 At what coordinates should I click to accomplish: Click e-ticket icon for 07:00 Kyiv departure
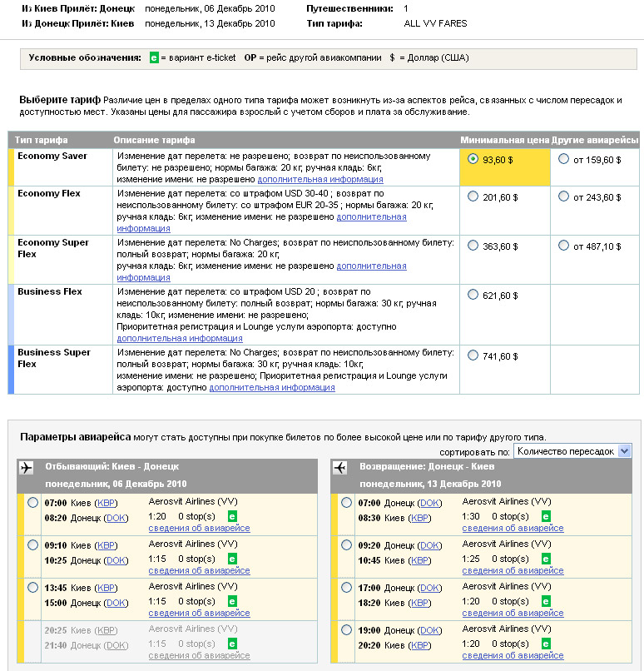pyautogui.click(x=232, y=516)
